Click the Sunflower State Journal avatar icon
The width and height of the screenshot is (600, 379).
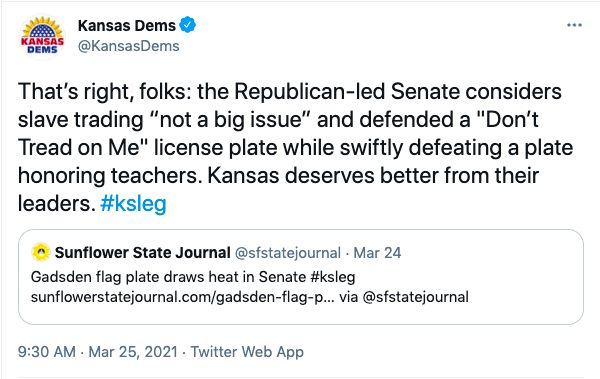pos(41,252)
